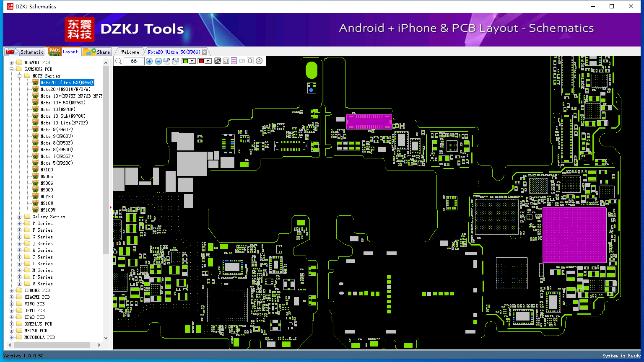Click the circular reset view icon

pyautogui.click(x=259, y=61)
